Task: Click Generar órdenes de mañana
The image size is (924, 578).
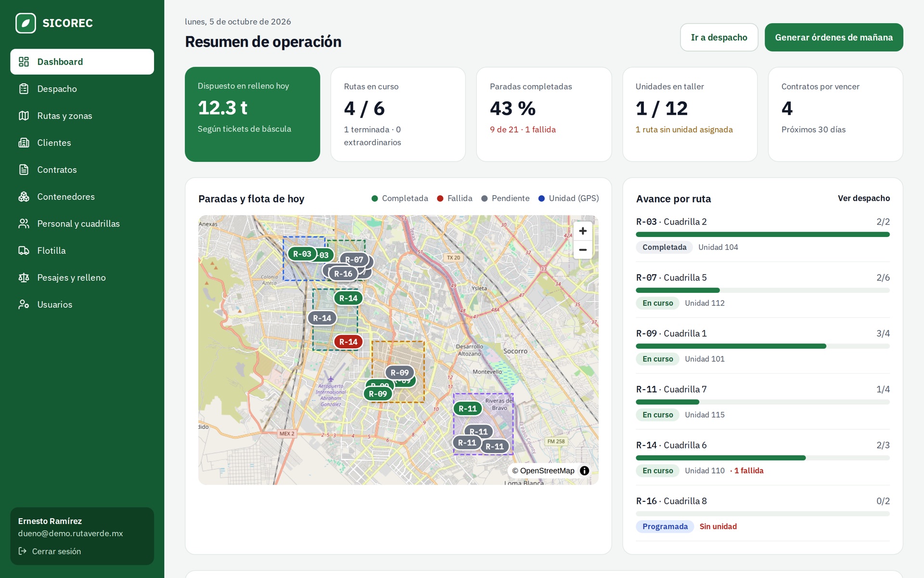Action: [834, 38]
